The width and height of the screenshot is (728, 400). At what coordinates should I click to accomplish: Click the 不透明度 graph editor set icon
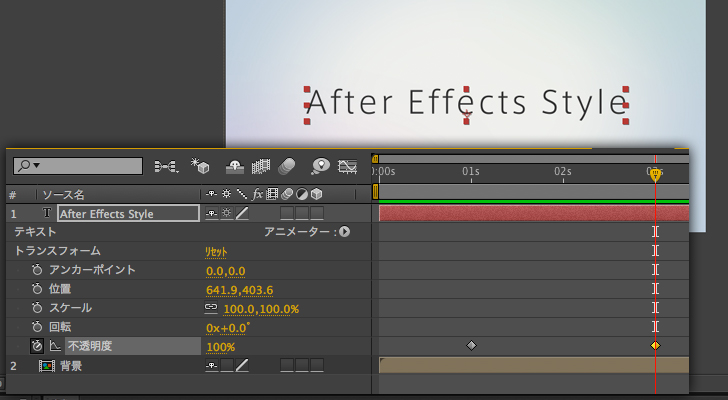tap(55, 346)
